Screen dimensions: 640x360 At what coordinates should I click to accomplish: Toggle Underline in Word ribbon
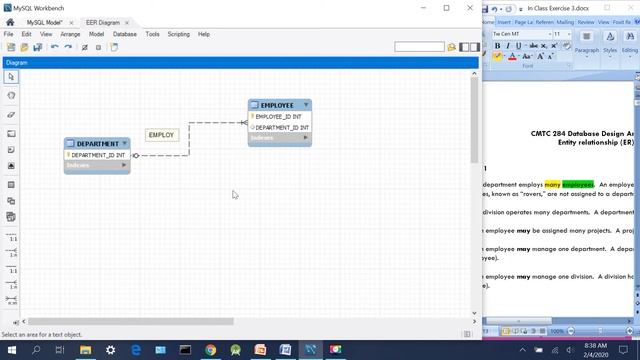(x=518, y=46)
